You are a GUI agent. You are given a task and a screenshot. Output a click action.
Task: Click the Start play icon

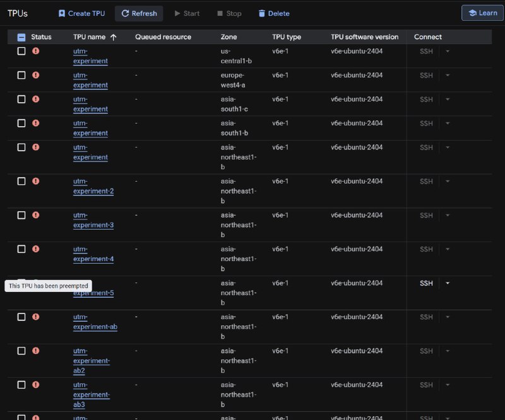point(177,13)
